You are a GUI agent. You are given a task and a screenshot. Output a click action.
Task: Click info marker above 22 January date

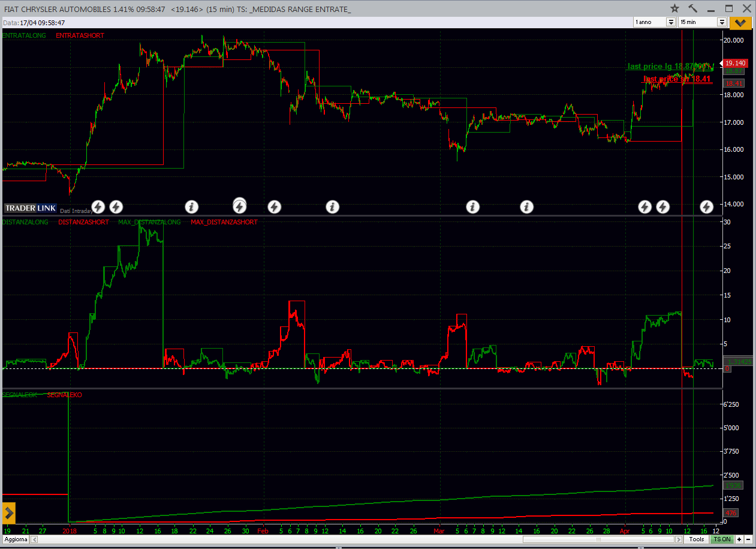(x=191, y=208)
